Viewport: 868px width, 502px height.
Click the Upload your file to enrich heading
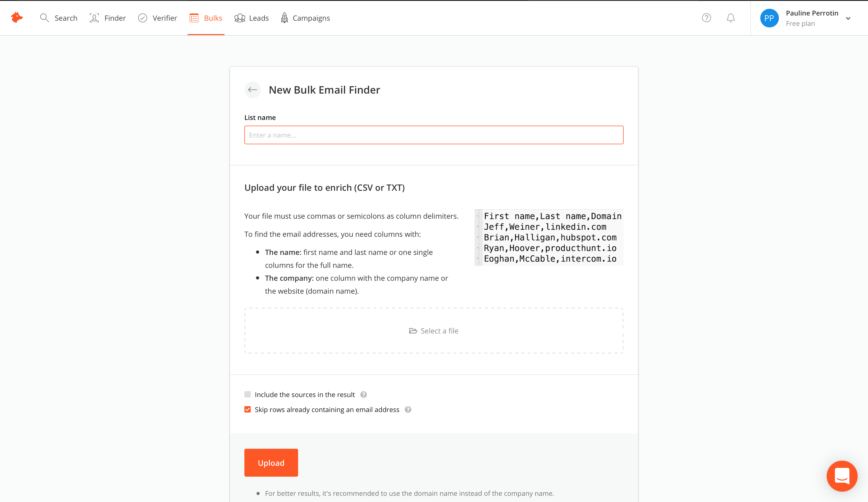tap(324, 188)
